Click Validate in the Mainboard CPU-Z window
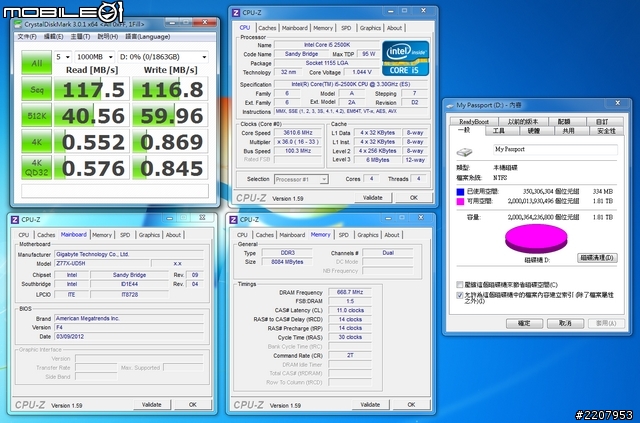Viewport: 640px width, 423px height. [151, 405]
